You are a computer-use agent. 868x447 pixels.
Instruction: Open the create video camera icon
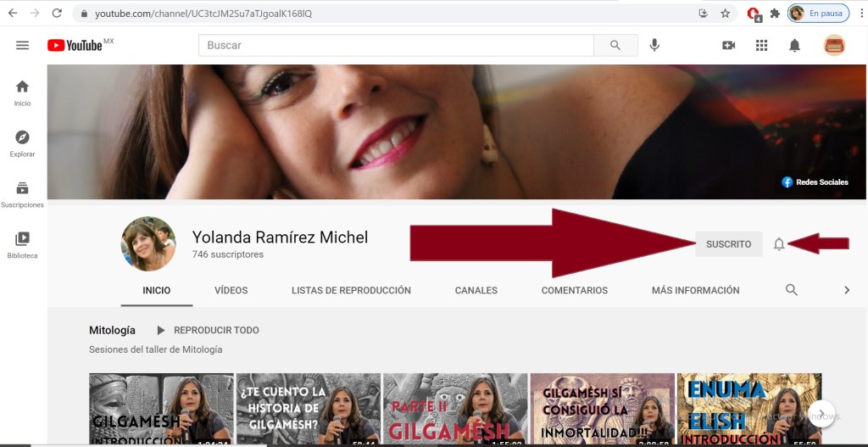[x=728, y=45]
